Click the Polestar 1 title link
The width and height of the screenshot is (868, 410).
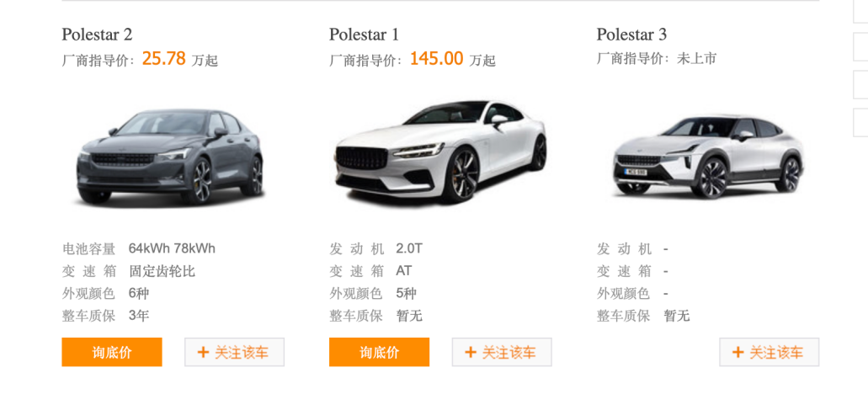pyautogui.click(x=364, y=35)
